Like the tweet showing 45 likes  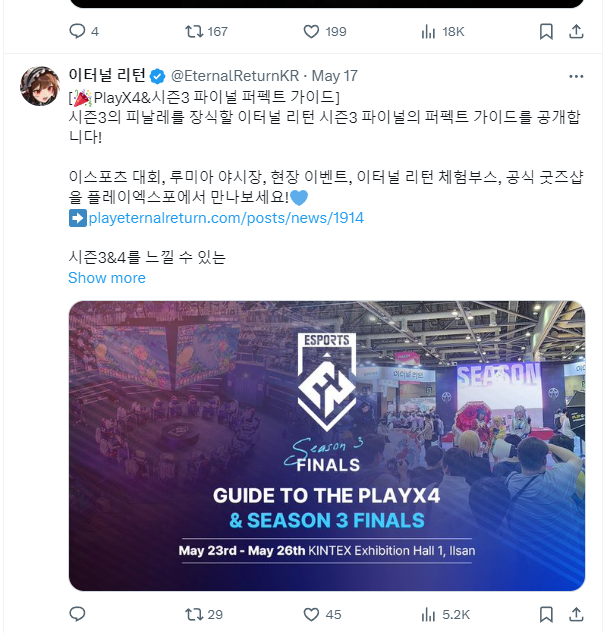pos(322,614)
